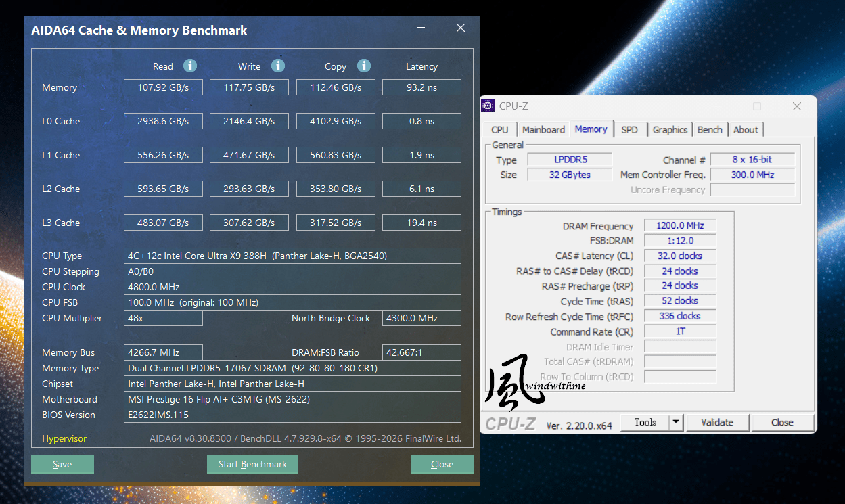This screenshot has height=504, width=845.
Task: Click the Validate button in CPU-Z
Action: (717, 423)
